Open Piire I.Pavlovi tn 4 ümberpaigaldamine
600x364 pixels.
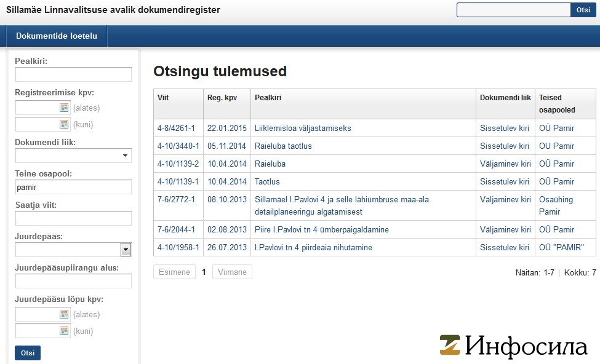[322, 230]
